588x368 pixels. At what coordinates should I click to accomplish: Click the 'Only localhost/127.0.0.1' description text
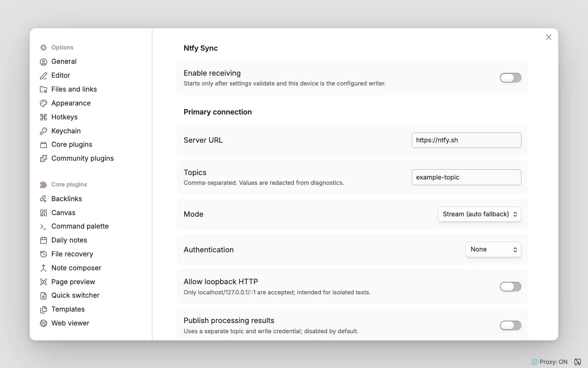[277, 292]
